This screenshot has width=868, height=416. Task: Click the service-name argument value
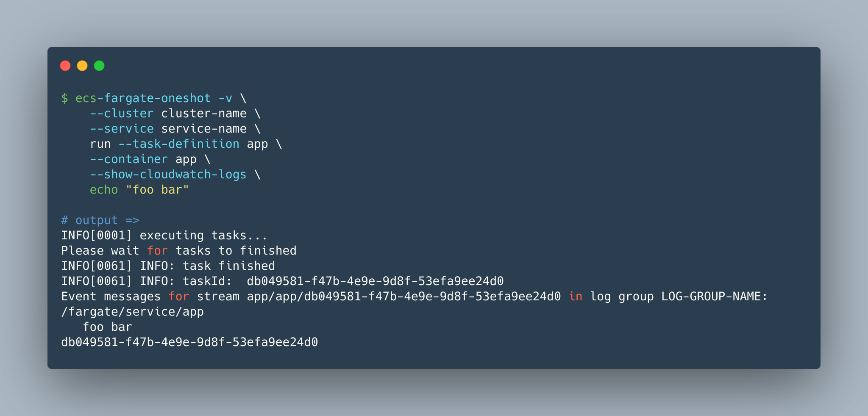(203, 129)
